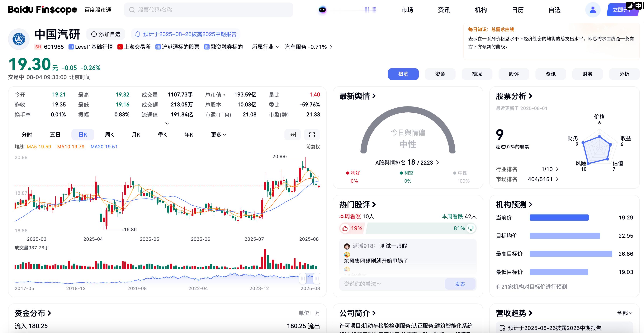
Task: Open 资金分布 section header
Action: 33,313
